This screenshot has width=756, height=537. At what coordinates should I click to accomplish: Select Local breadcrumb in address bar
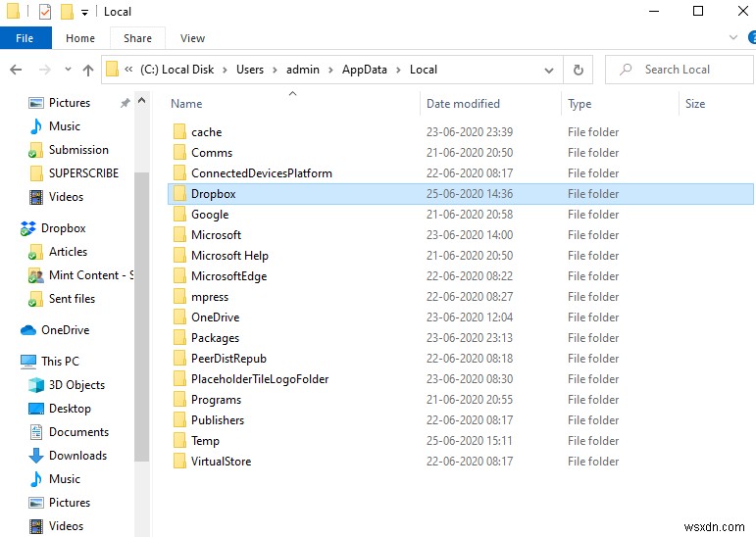click(424, 70)
